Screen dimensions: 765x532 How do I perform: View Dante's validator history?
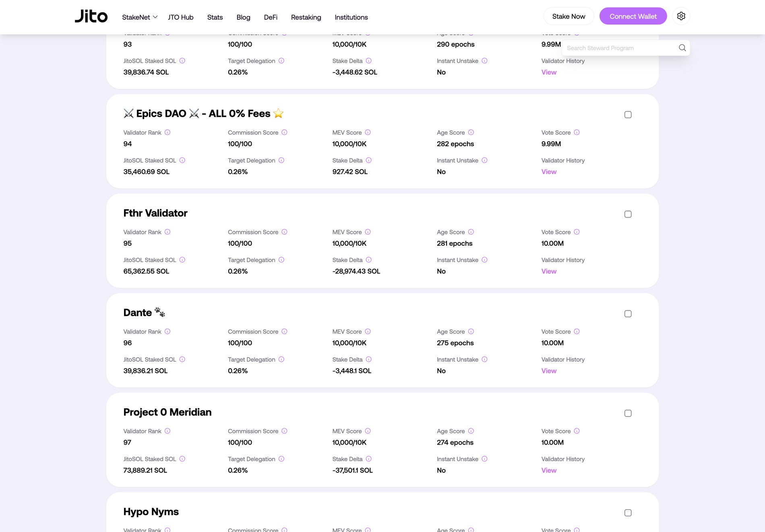tap(548, 371)
